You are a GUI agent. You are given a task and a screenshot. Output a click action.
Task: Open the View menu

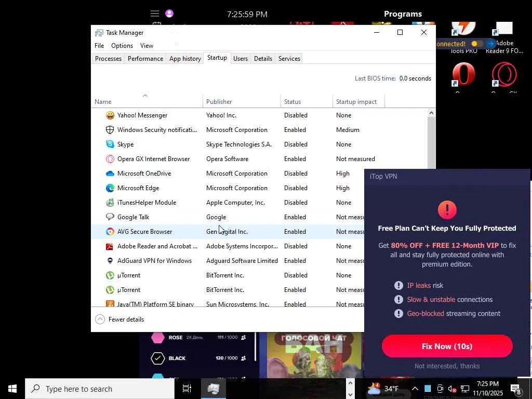point(147,46)
